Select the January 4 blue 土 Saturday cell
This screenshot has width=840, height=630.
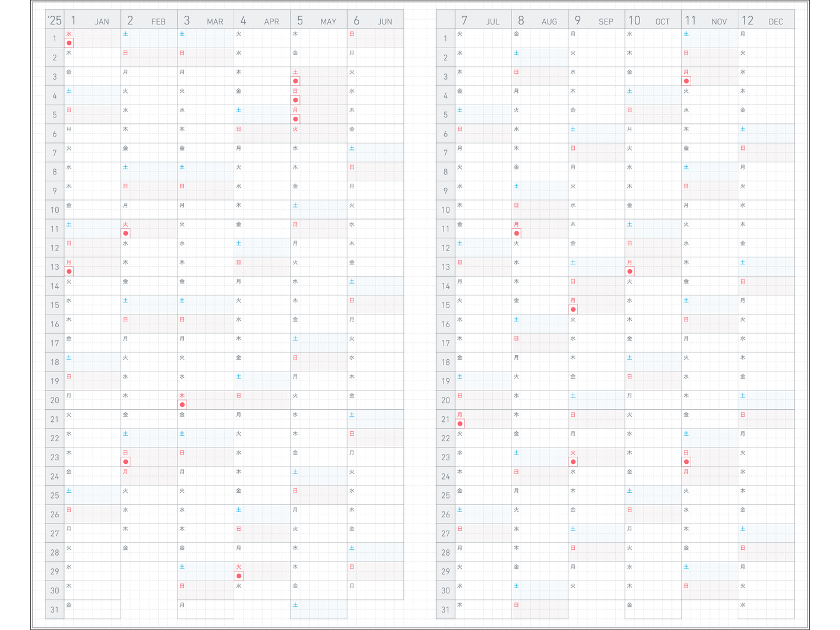click(92, 95)
